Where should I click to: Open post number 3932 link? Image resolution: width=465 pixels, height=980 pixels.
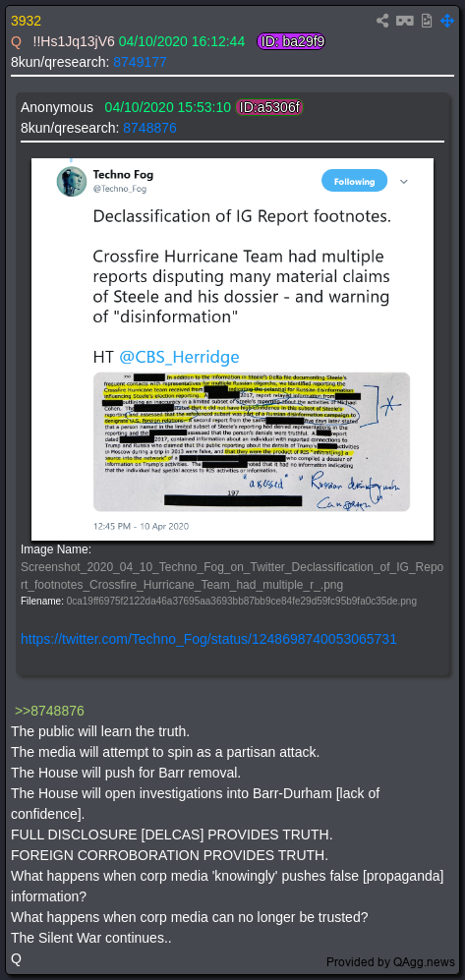point(26,22)
